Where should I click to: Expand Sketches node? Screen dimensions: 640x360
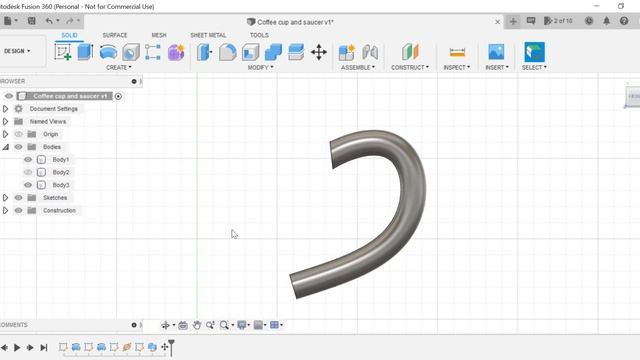point(5,198)
